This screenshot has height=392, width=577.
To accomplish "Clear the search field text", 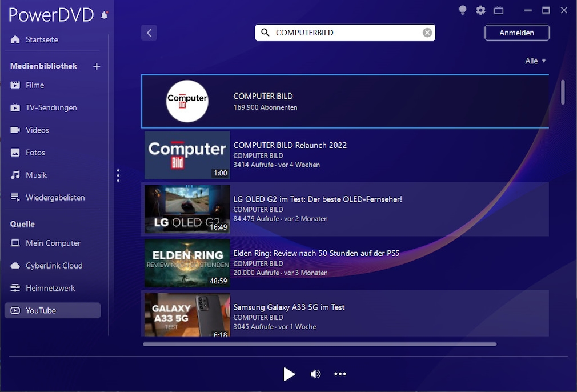I will (427, 33).
